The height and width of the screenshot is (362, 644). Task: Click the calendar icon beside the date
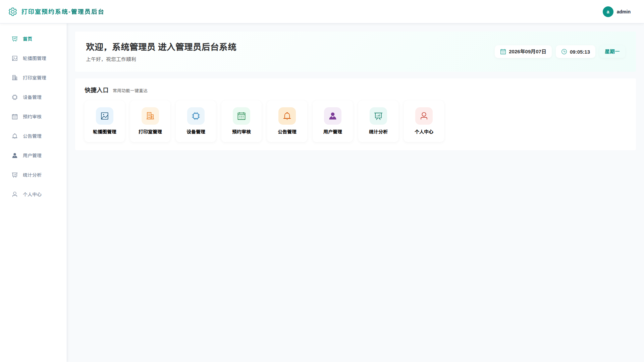point(503,52)
